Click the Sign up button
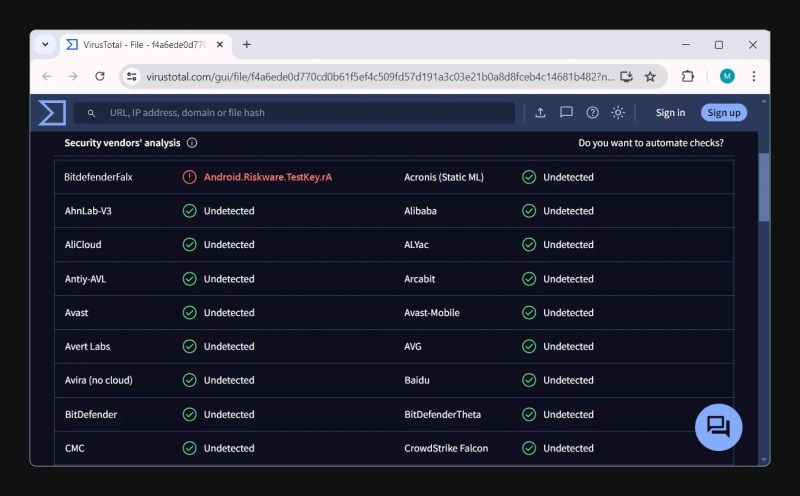The height and width of the screenshot is (496, 800). 723,113
